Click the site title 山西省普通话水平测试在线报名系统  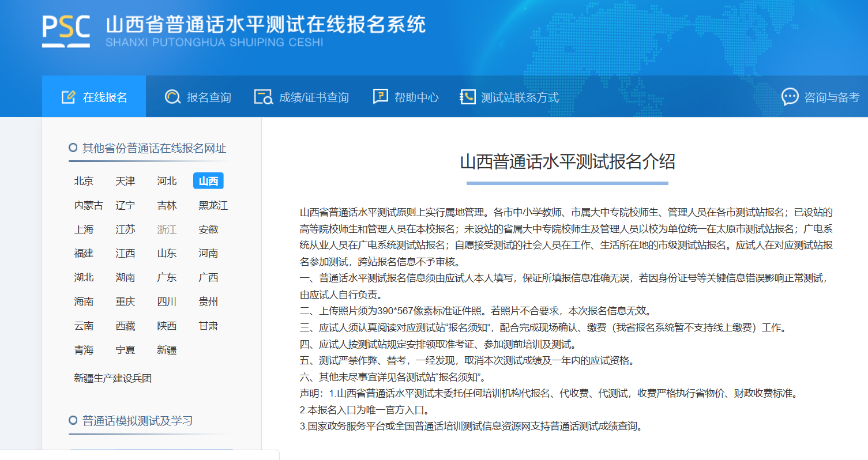pyautogui.click(x=266, y=24)
